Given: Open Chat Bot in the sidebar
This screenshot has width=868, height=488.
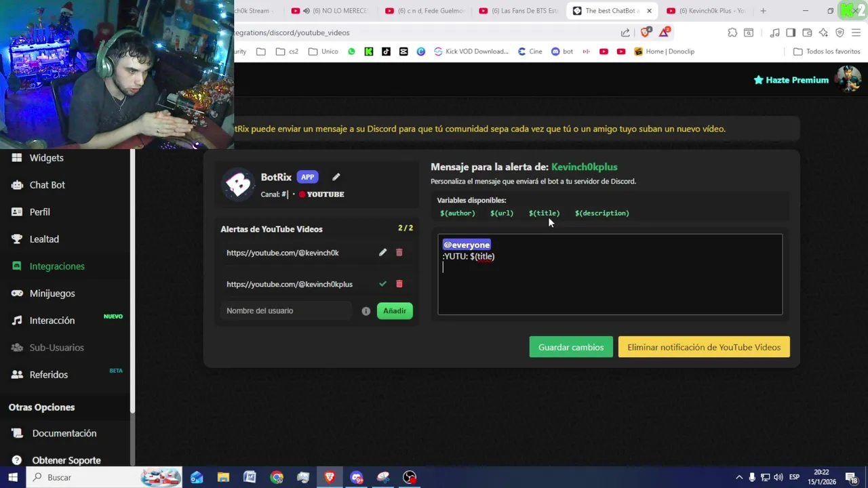Looking at the screenshot, I should click(47, 185).
